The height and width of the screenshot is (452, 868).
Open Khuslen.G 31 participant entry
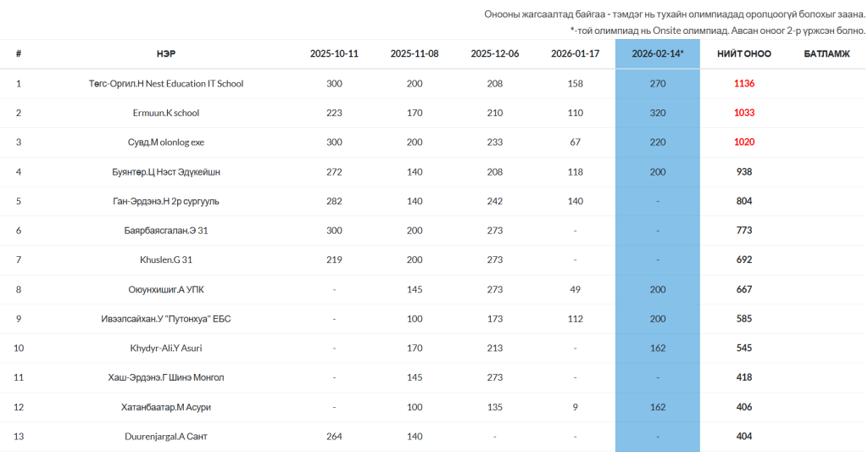pos(166,259)
